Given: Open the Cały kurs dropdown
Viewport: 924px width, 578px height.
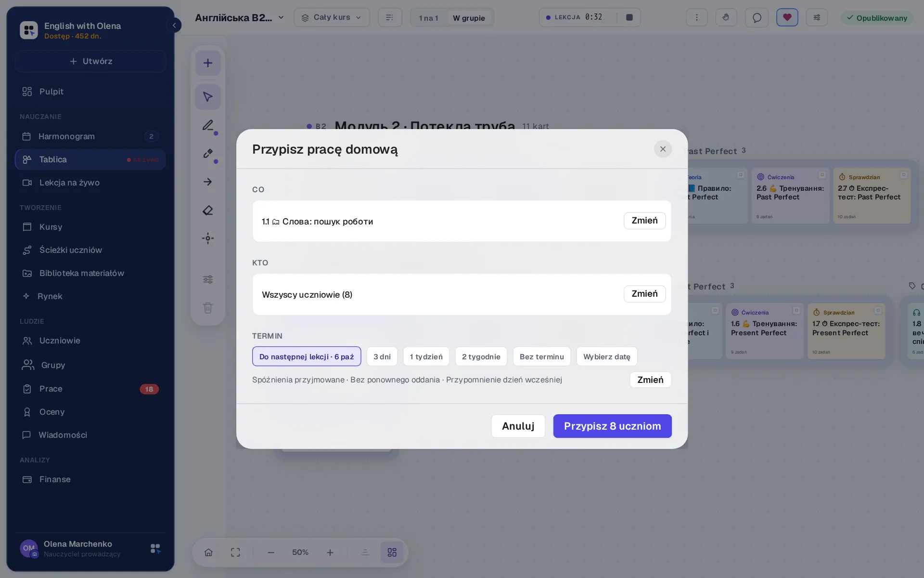Looking at the screenshot, I should coord(332,17).
